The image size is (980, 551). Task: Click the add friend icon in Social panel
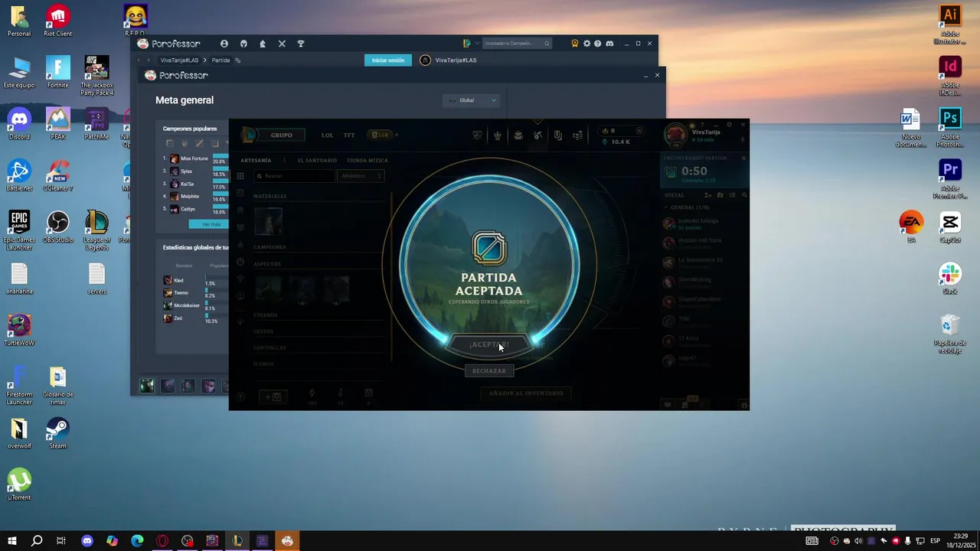707,195
